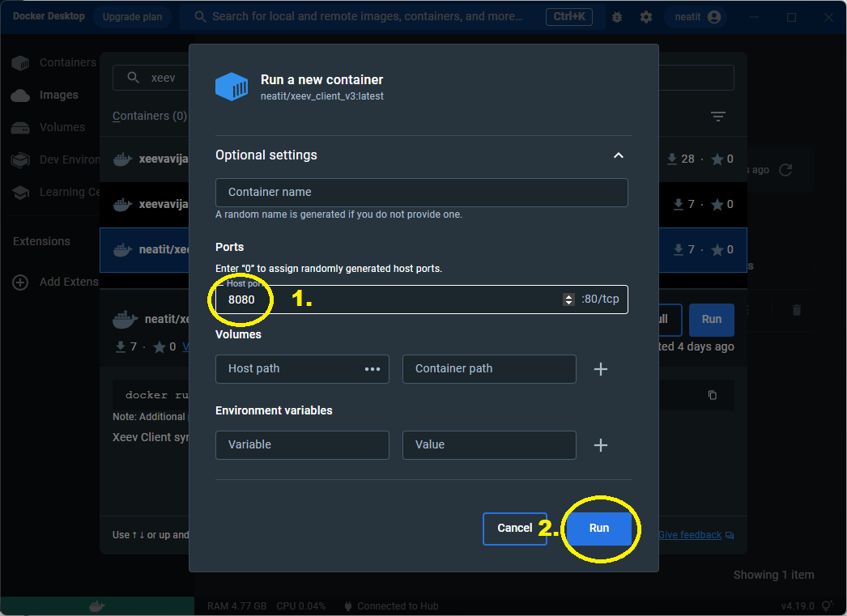Cancel the new container dialog
The height and width of the screenshot is (616, 847).
514,528
